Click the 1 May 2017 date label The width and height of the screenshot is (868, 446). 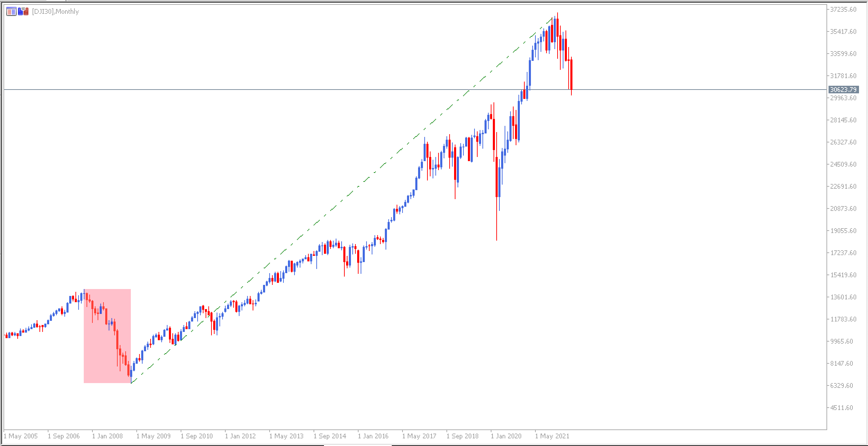coord(419,436)
